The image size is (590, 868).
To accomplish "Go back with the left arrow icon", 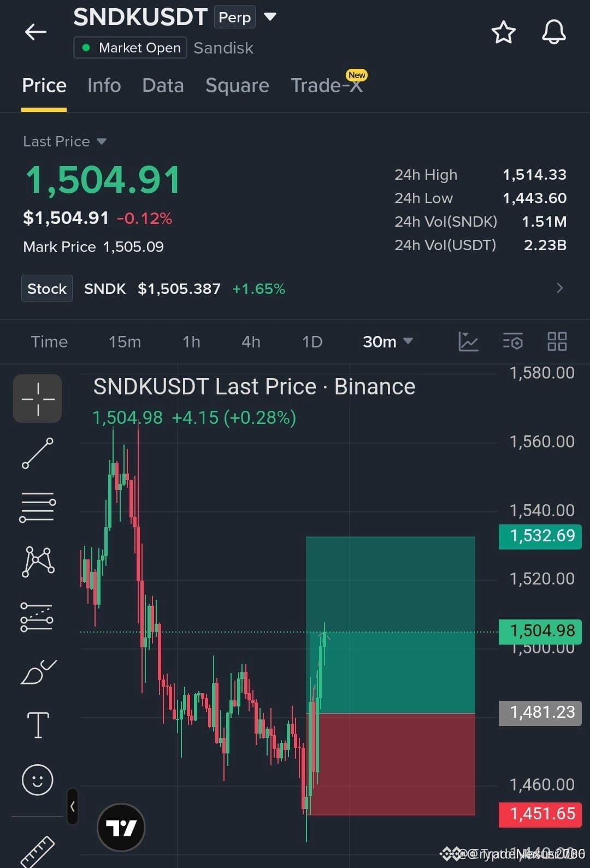I will pos(36,32).
